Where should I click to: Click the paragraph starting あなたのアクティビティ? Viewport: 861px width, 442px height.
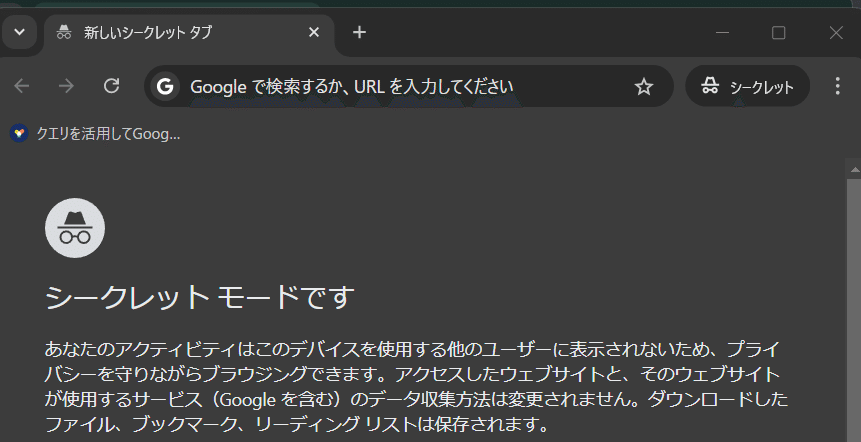(416, 386)
